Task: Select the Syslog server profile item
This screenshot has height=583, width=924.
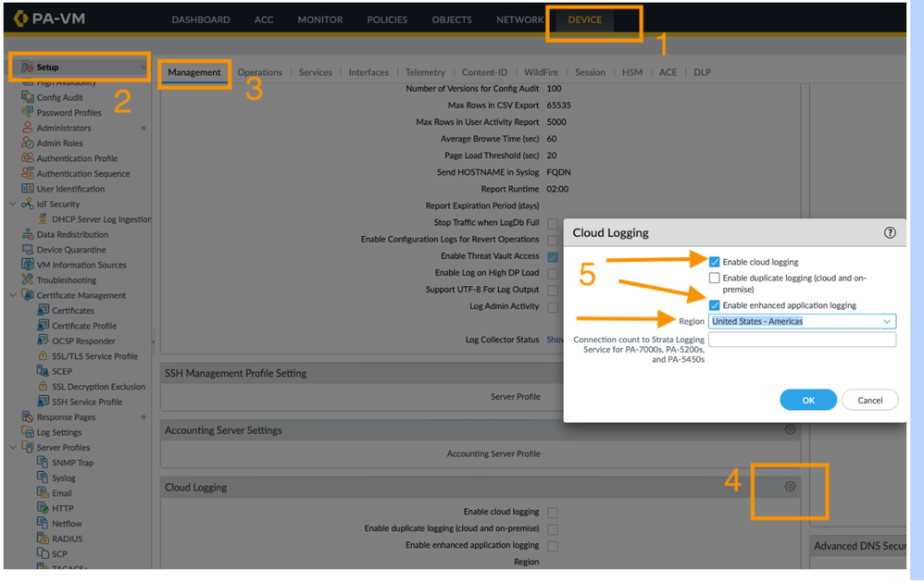Action: (x=63, y=478)
